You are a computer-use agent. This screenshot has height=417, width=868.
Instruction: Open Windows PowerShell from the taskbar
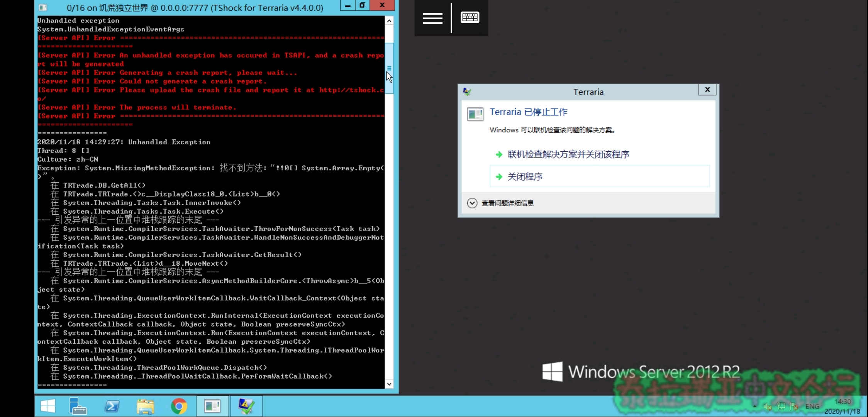coord(112,406)
